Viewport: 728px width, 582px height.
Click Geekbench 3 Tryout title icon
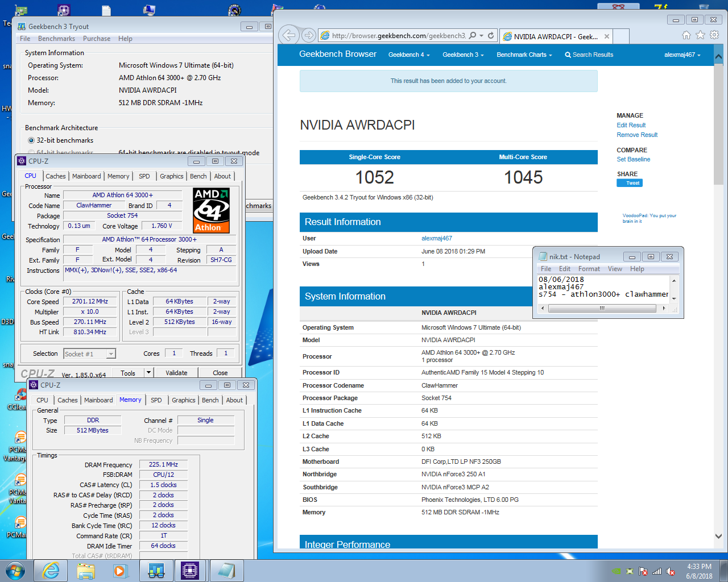22,26
